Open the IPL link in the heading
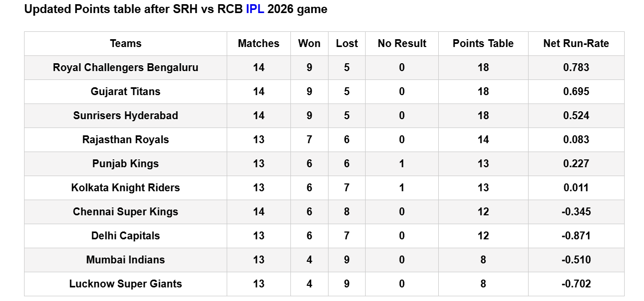The height and width of the screenshot is (301, 644). (x=255, y=9)
